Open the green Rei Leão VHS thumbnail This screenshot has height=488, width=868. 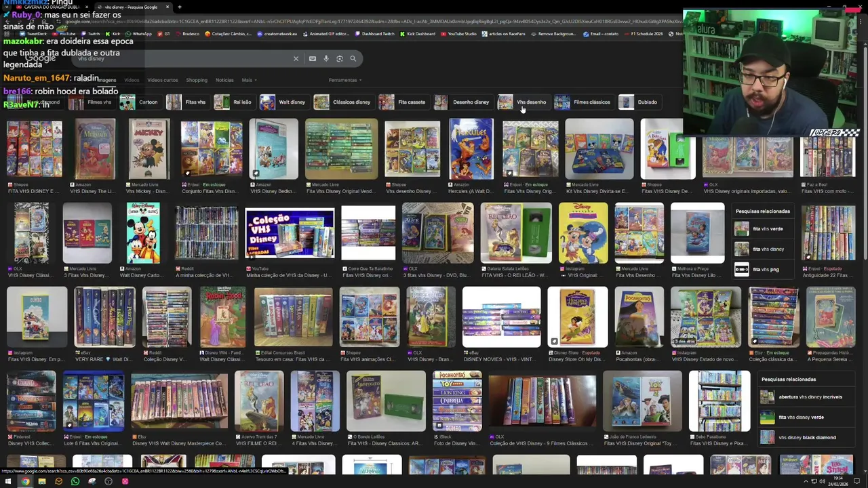[516, 233]
